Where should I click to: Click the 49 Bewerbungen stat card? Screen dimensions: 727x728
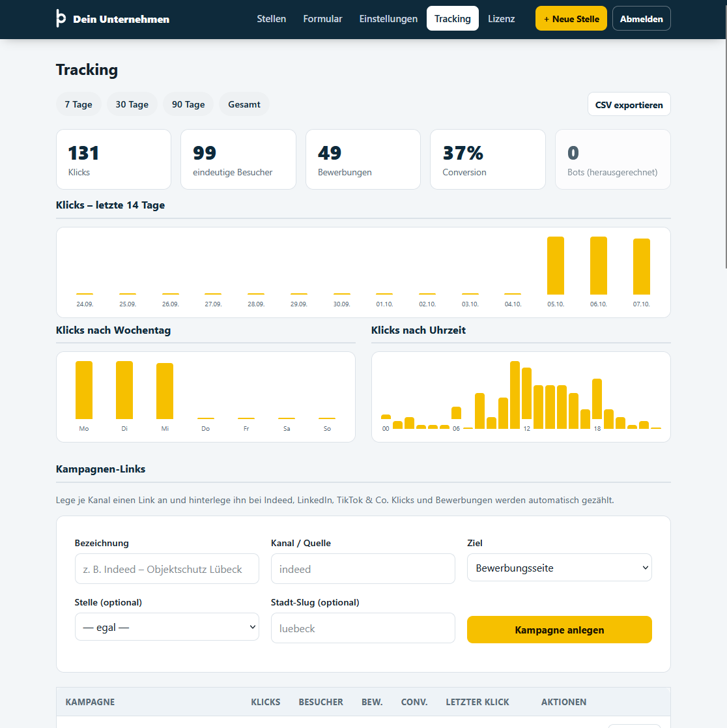coord(363,159)
